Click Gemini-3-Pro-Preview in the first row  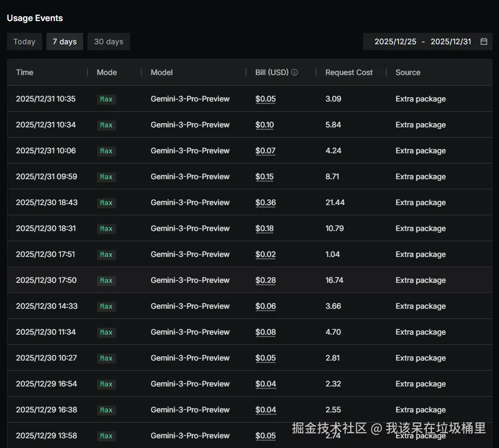[x=190, y=99]
